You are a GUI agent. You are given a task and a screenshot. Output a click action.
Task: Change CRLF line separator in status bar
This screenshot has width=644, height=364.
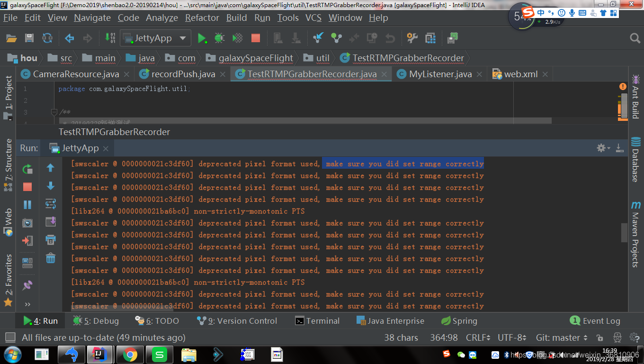click(x=478, y=338)
